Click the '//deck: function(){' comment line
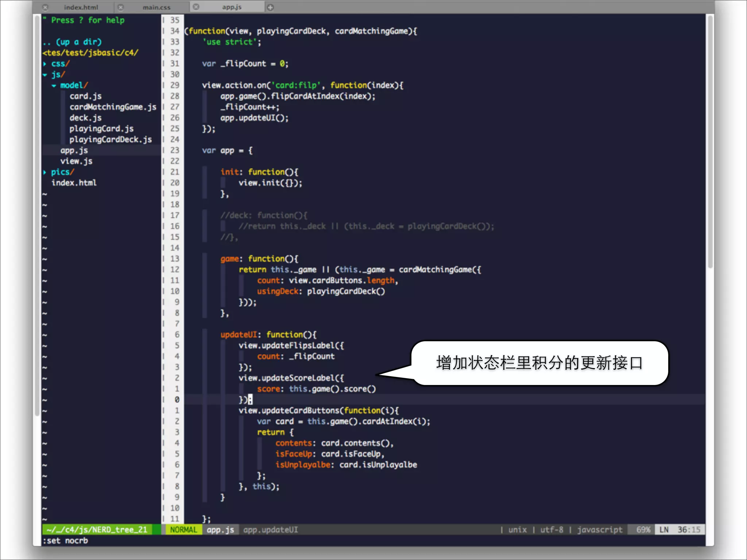Image resolution: width=747 pixels, height=560 pixels. point(264,215)
